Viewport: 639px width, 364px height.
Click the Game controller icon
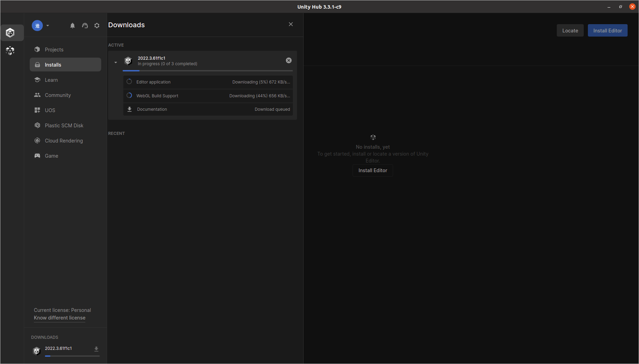click(x=37, y=156)
